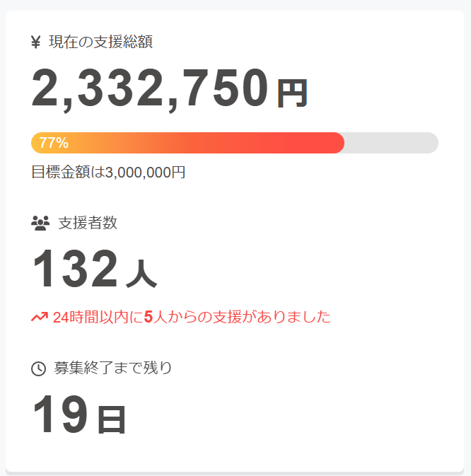Image resolution: width=471 pixels, height=476 pixels.
Task: Click the 募集終了まで残り heading
Action: pyautogui.click(x=113, y=368)
